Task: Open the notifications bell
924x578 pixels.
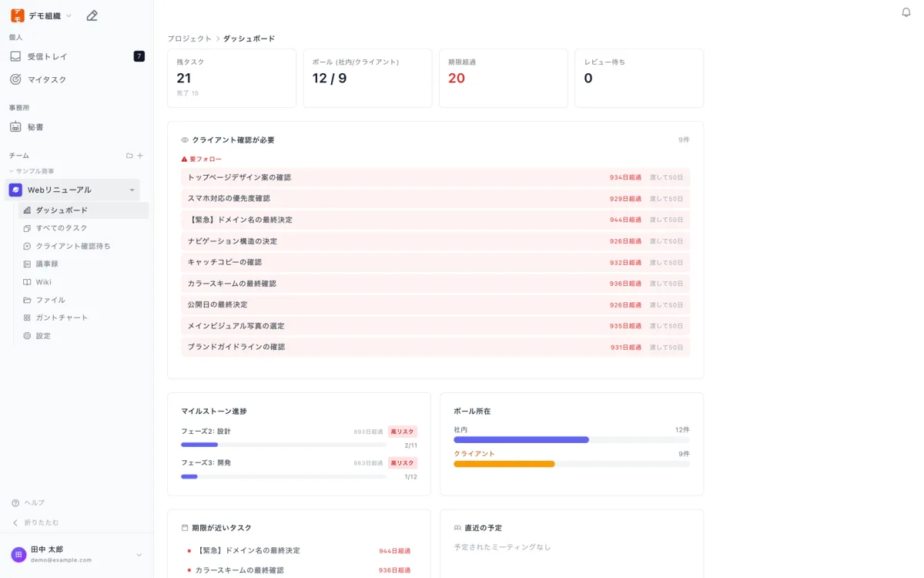Action: click(x=906, y=12)
